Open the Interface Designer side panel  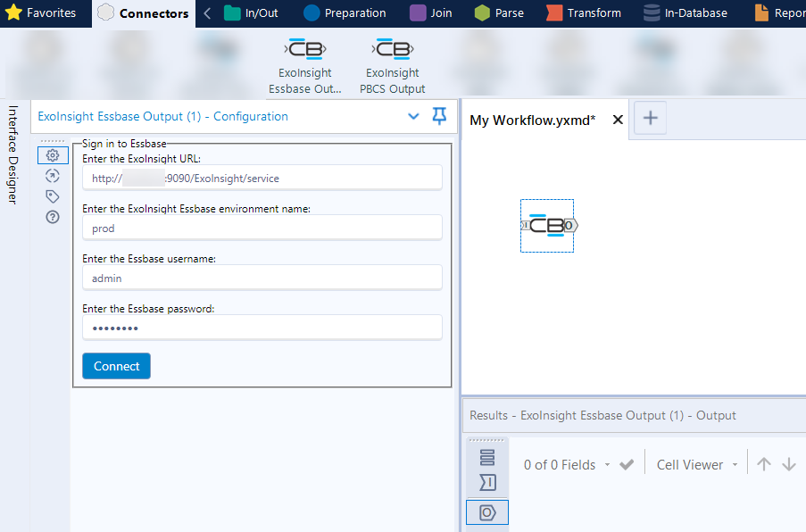point(12,154)
